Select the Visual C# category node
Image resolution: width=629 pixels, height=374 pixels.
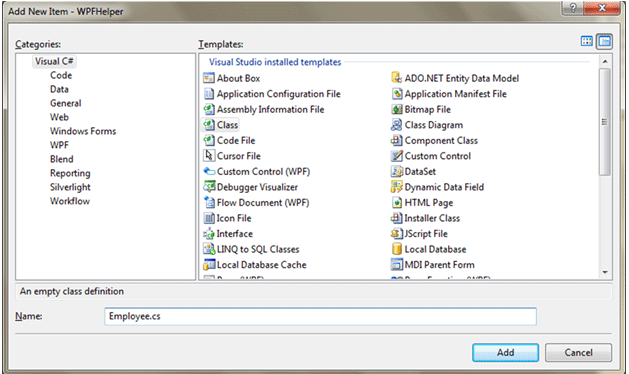click(x=54, y=61)
